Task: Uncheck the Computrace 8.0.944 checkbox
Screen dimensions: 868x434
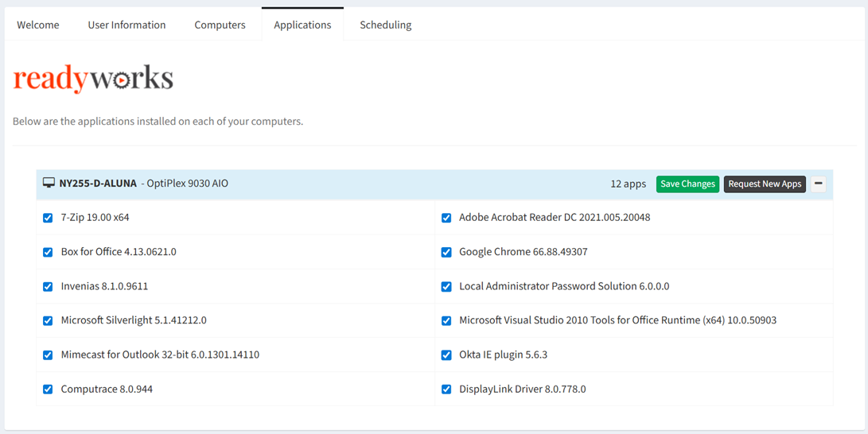Action: [x=48, y=389]
